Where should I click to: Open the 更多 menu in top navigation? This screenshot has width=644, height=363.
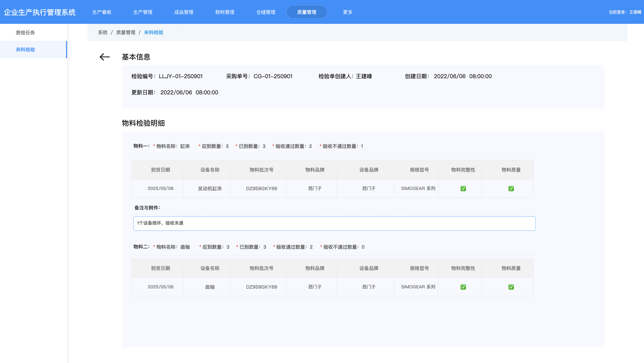click(348, 12)
